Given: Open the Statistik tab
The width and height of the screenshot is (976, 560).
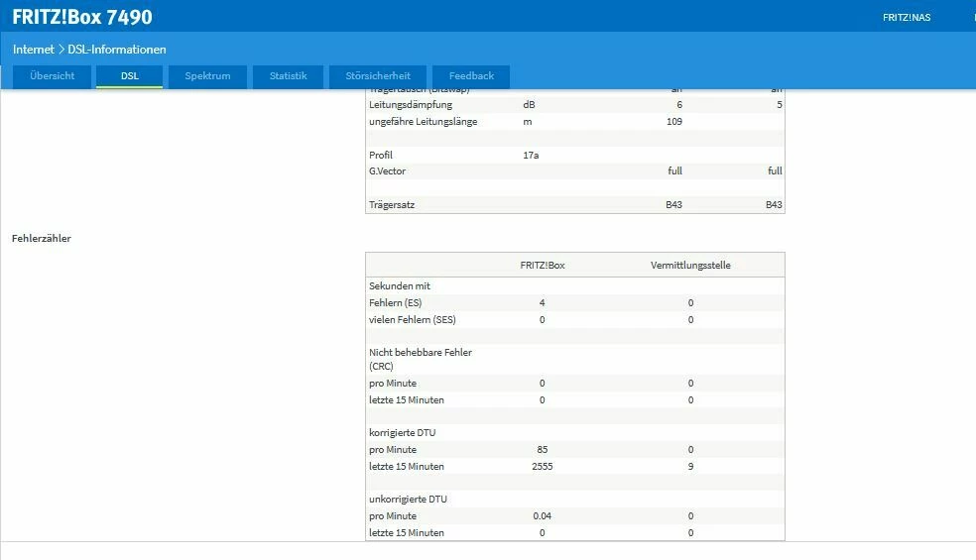Looking at the screenshot, I should (289, 76).
